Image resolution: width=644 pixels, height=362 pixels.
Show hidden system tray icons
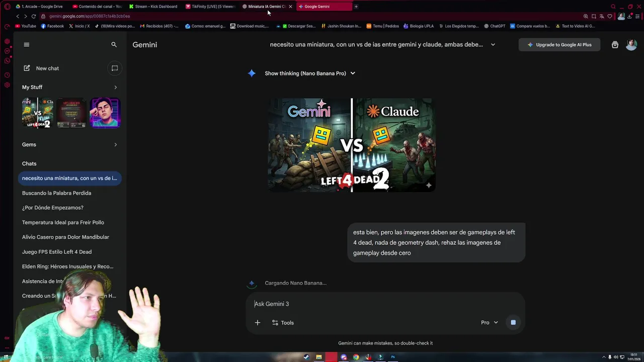point(604,357)
